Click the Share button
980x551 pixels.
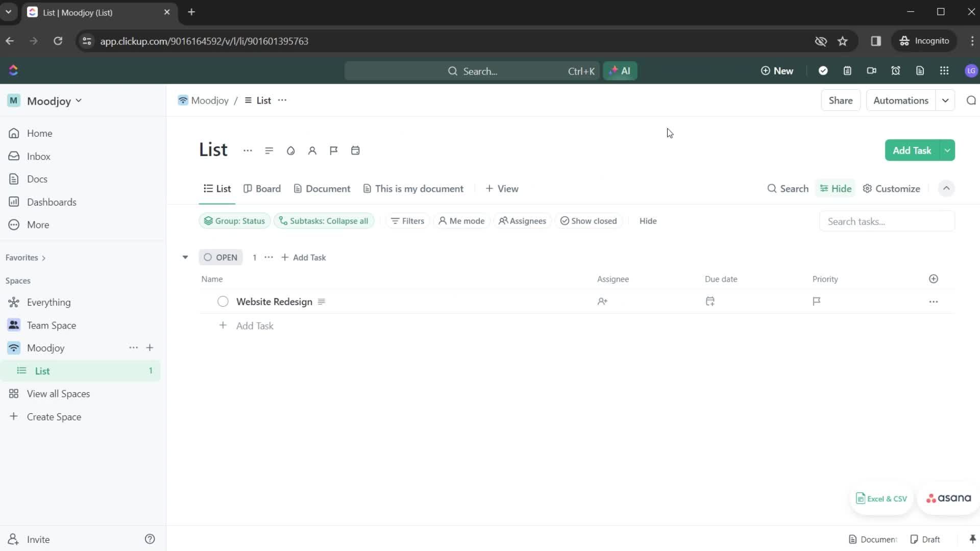pos(840,100)
